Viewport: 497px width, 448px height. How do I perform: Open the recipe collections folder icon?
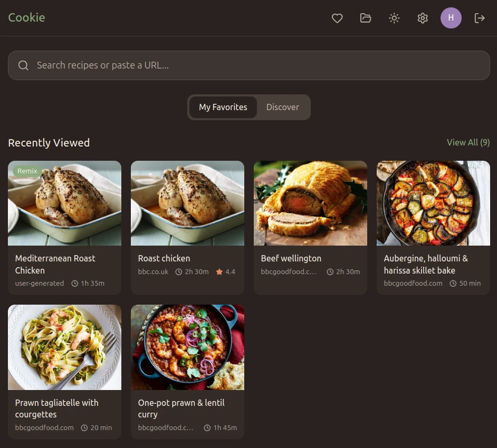point(366,18)
